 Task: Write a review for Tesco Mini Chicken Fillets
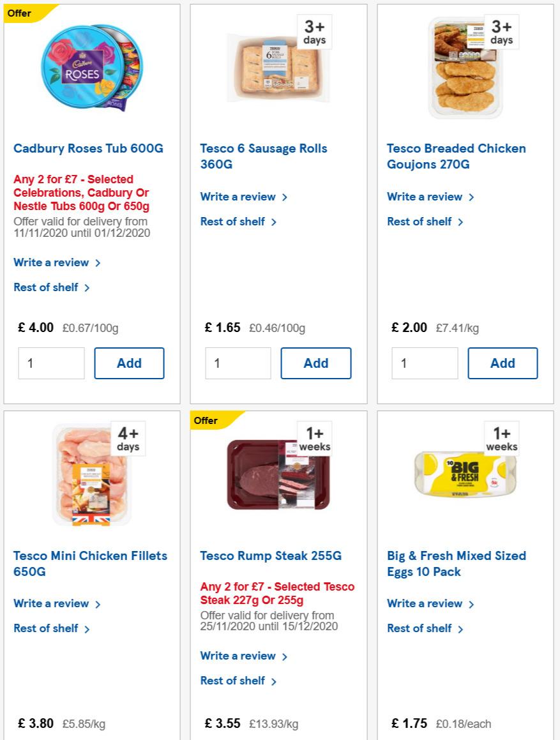click(x=52, y=603)
